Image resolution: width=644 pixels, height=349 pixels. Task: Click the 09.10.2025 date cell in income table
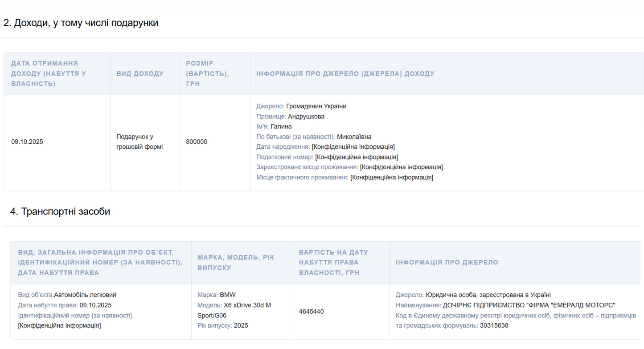click(27, 142)
